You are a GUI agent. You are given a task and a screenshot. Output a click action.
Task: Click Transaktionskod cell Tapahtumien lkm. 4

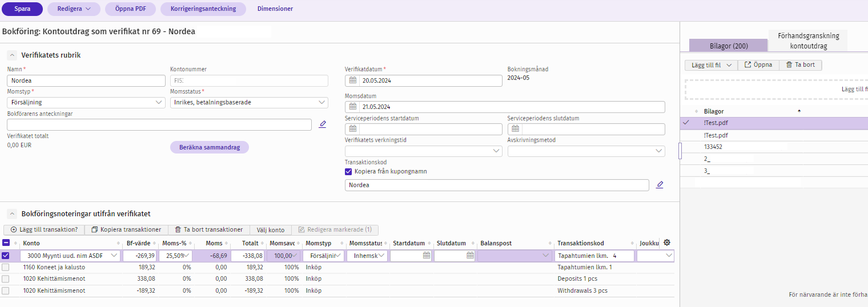594,256
